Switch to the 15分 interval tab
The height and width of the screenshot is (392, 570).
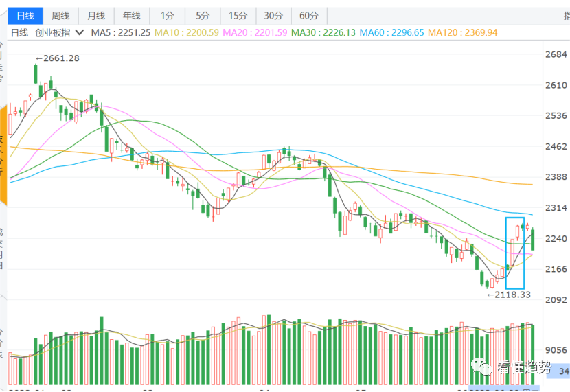[238, 16]
